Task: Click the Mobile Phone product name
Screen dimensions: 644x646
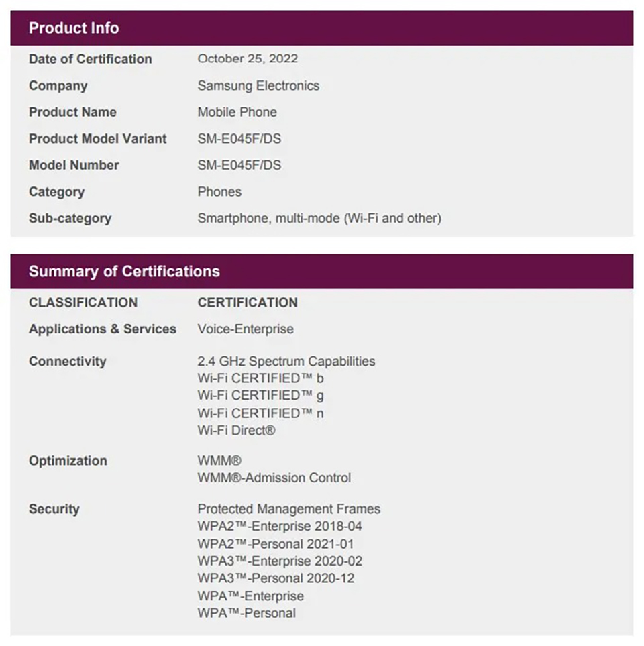Action: (x=237, y=112)
